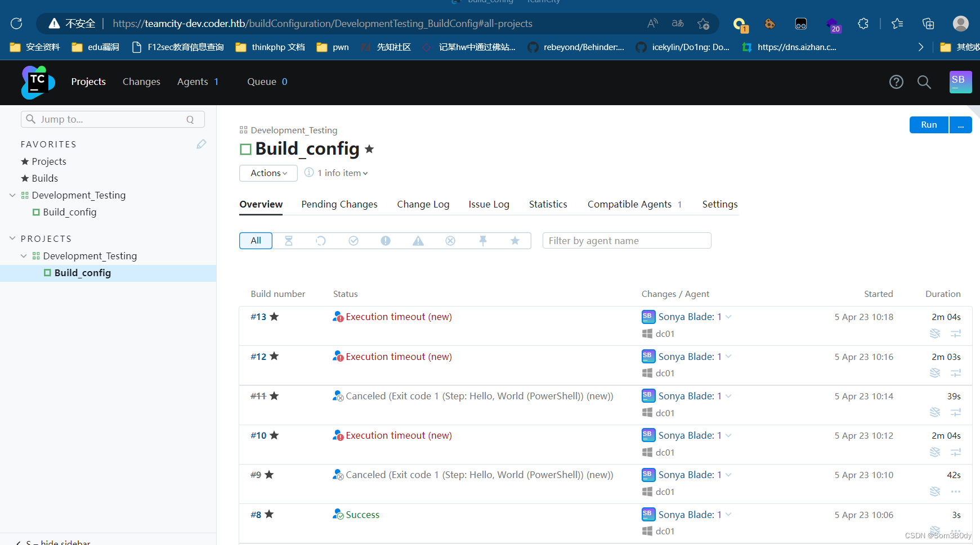This screenshot has width=980, height=545.
Task: Open Agents in top navigation
Action: click(198, 82)
